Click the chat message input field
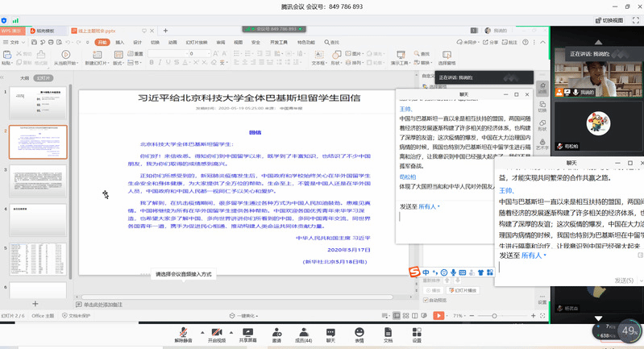The image size is (644, 349). [x=569, y=268]
